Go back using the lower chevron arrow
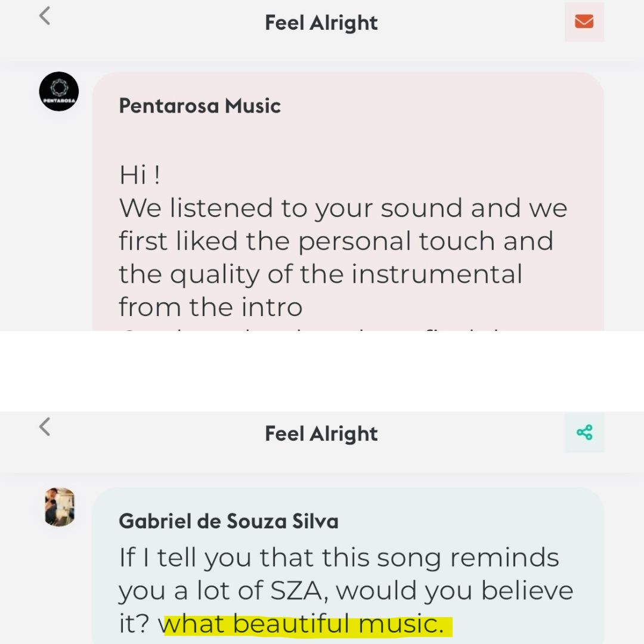 click(45, 427)
